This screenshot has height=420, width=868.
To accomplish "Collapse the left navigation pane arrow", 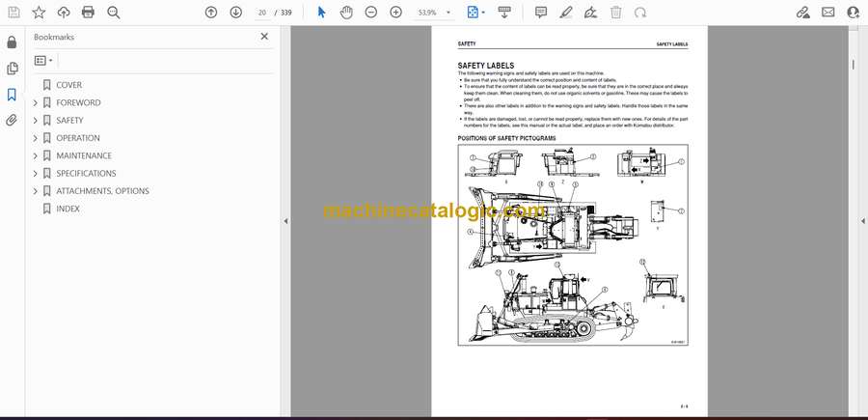I will (x=285, y=221).
